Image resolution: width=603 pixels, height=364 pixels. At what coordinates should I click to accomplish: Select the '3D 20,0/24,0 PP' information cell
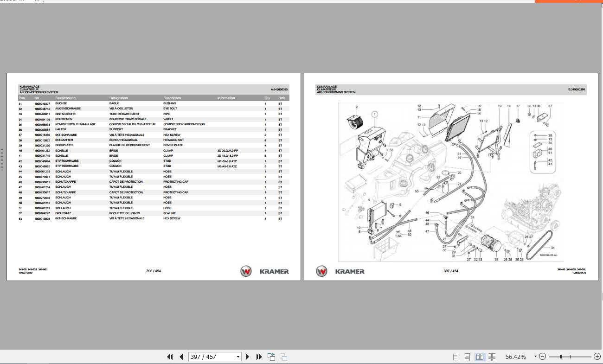click(227, 151)
